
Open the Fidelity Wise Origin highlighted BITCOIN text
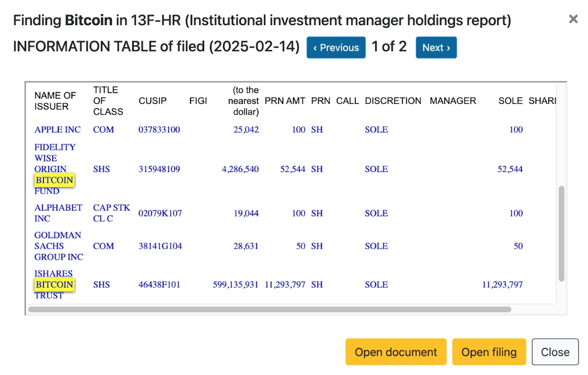[x=54, y=180]
